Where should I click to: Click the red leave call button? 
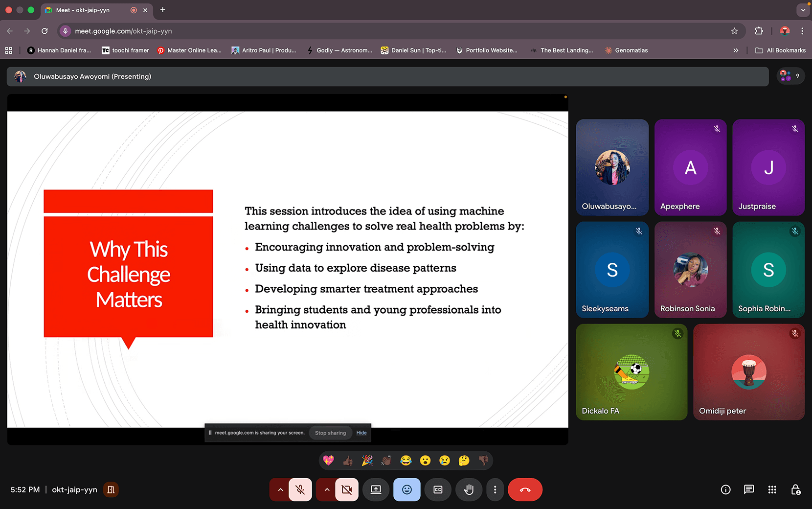coord(525,489)
